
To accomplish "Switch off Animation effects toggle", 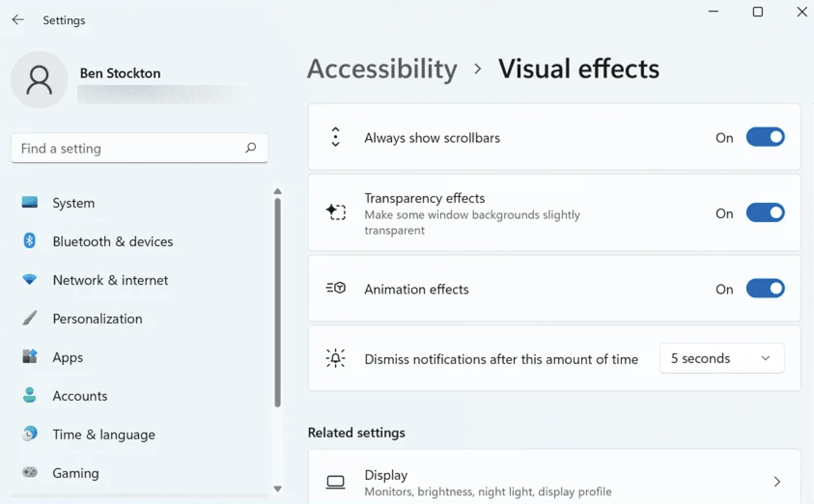I will click(x=765, y=288).
